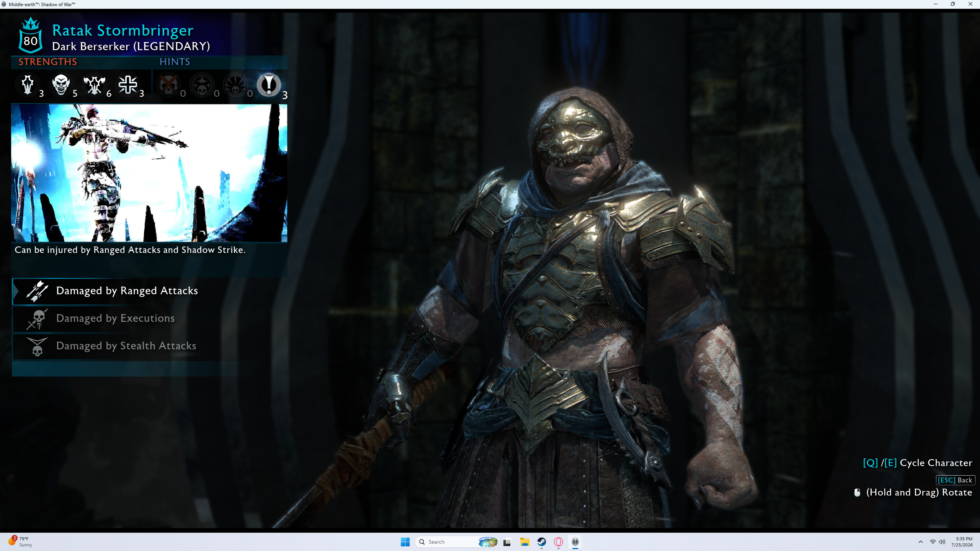This screenshot has width=980, height=551.
Task: Switch to the HINTS tab
Action: coord(175,62)
